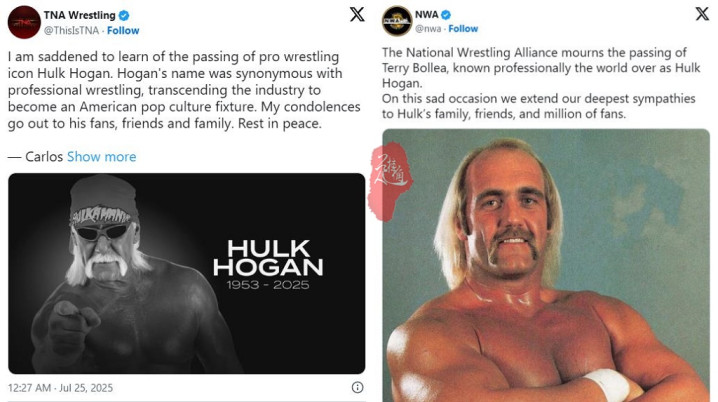
Task: Click the NWA display name
Action: pyautogui.click(x=427, y=15)
